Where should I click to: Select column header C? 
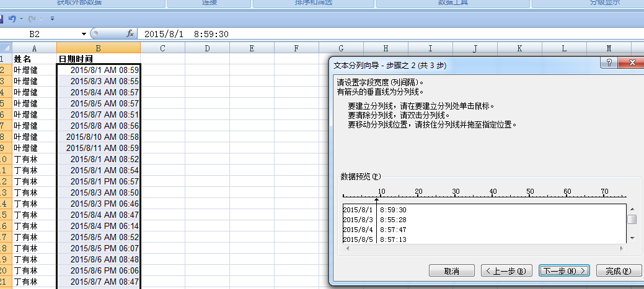(162, 48)
